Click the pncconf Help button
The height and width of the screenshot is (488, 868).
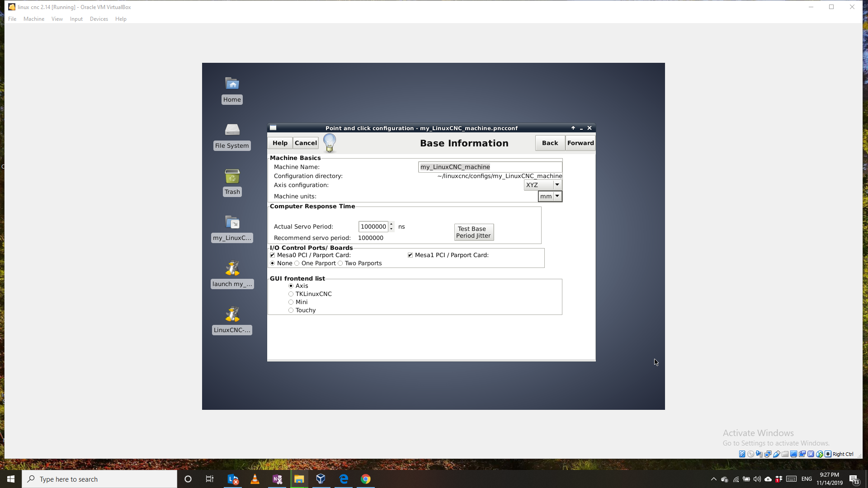pyautogui.click(x=280, y=143)
